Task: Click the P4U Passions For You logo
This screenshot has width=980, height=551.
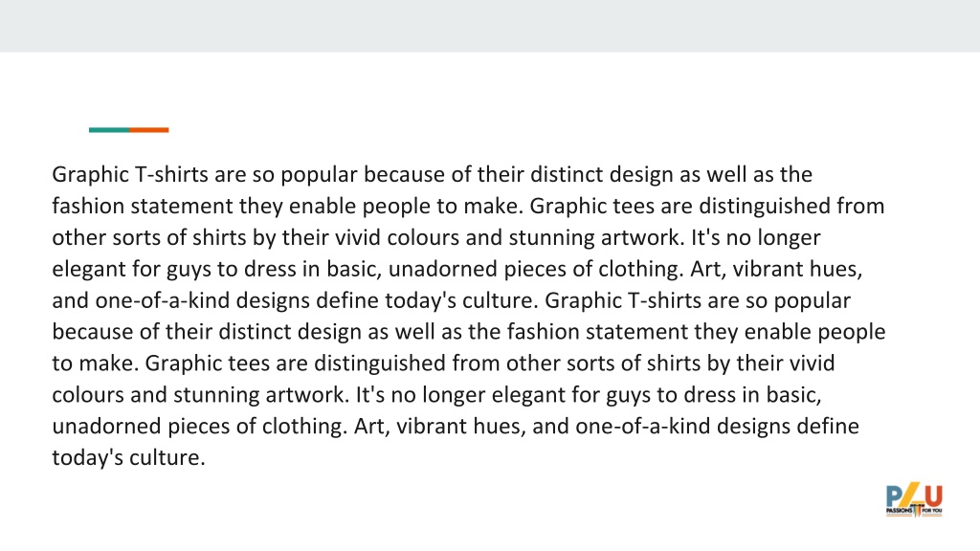Action: tap(914, 499)
